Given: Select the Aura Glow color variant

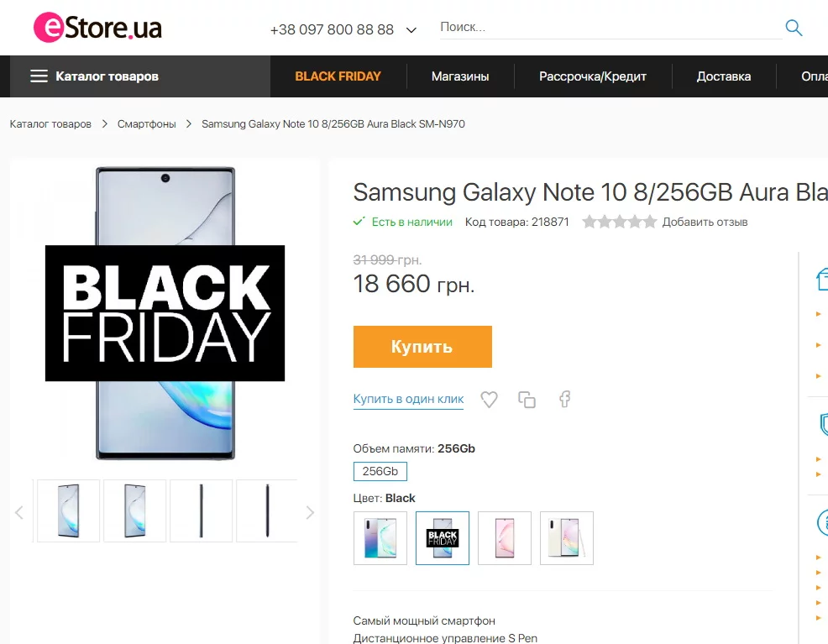Looking at the screenshot, I should [380, 538].
